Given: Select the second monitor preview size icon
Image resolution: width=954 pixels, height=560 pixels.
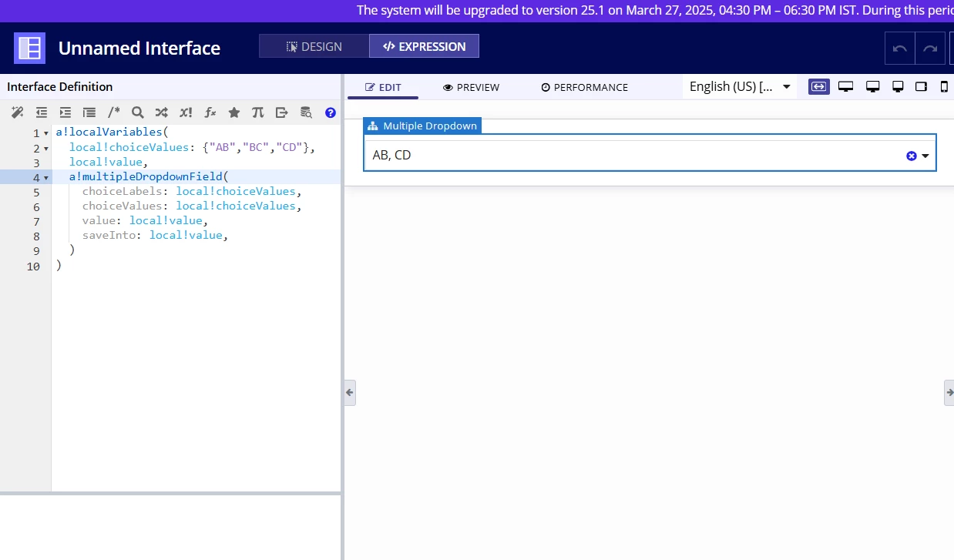Looking at the screenshot, I should tap(873, 86).
